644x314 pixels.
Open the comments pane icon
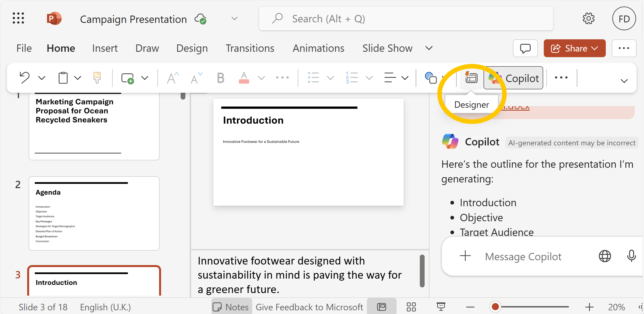click(x=525, y=48)
